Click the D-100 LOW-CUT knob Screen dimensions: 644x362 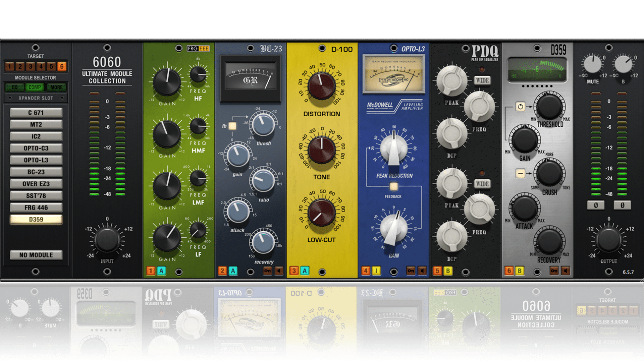point(322,212)
